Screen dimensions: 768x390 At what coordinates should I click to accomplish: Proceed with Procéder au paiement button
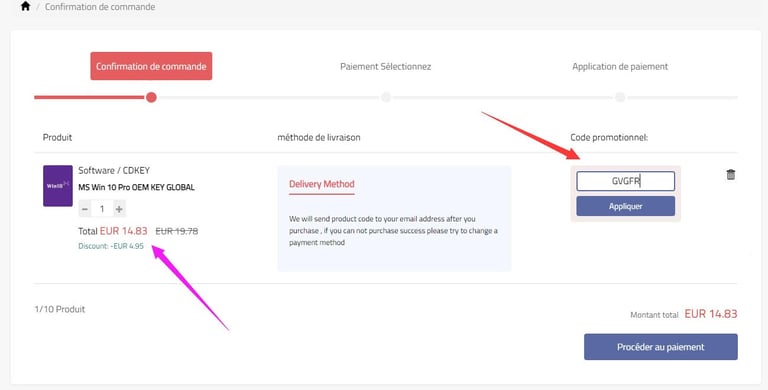[660, 347]
